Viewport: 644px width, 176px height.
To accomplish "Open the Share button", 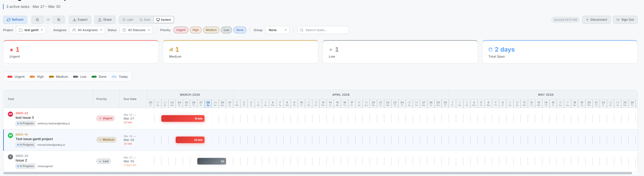I will [x=105, y=20].
